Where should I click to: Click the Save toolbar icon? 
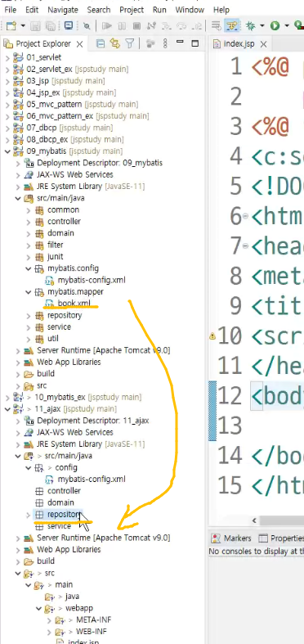pos(35,26)
